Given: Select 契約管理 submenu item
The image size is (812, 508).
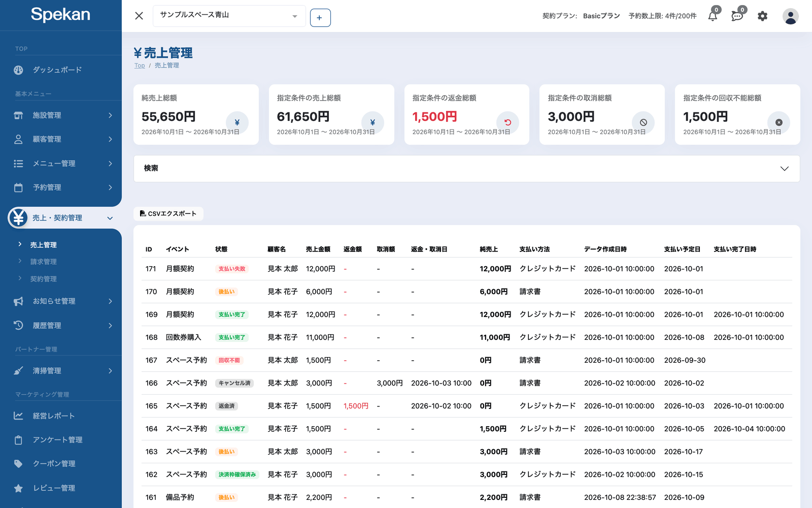Looking at the screenshot, I should coord(43,279).
